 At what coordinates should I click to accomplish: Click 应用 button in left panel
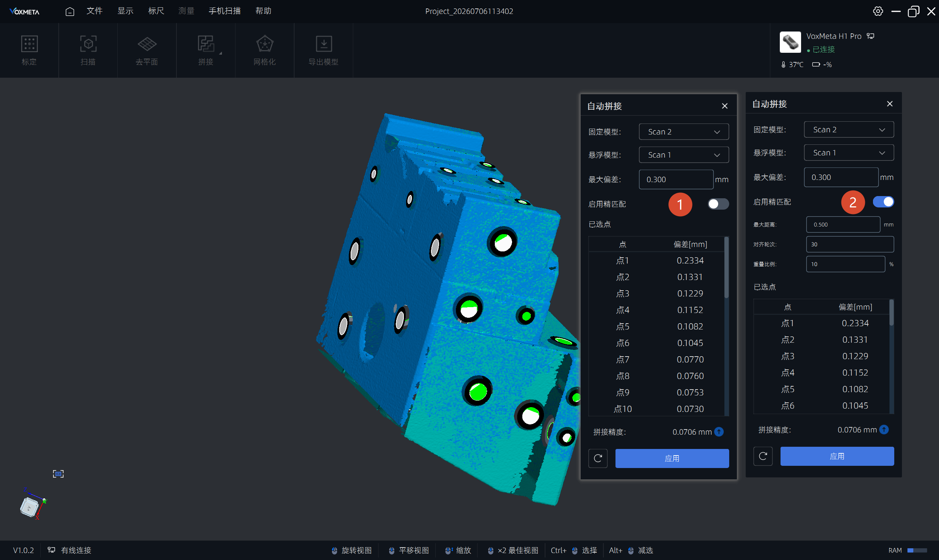672,458
